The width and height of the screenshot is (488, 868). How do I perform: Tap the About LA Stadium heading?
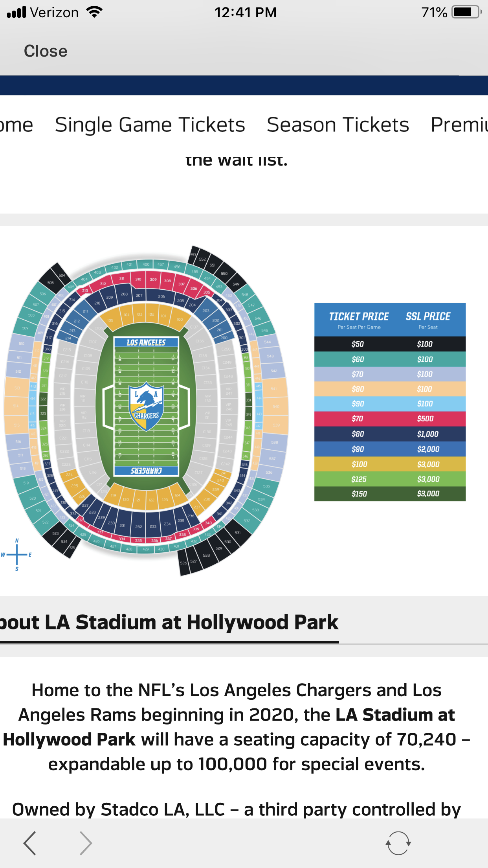(x=169, y=622)
